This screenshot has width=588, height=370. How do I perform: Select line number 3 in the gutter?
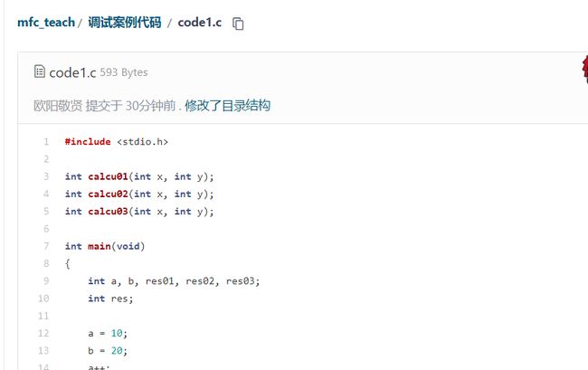click(46, 176)
